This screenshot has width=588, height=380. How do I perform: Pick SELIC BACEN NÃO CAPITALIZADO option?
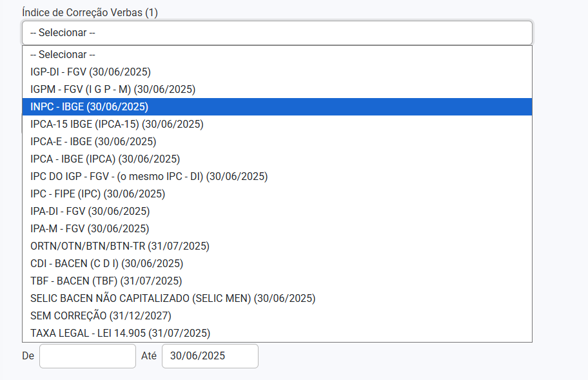(173, 298)
